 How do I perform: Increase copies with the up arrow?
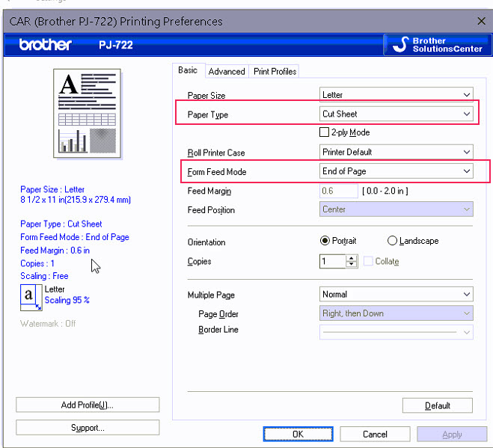tap(352, 258)
